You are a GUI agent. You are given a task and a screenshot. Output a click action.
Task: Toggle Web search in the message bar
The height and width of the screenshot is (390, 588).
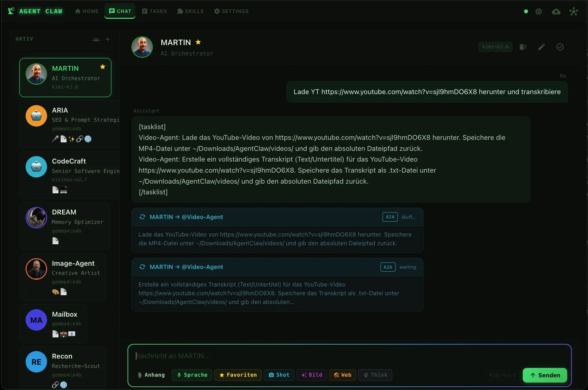pos(342,375)
